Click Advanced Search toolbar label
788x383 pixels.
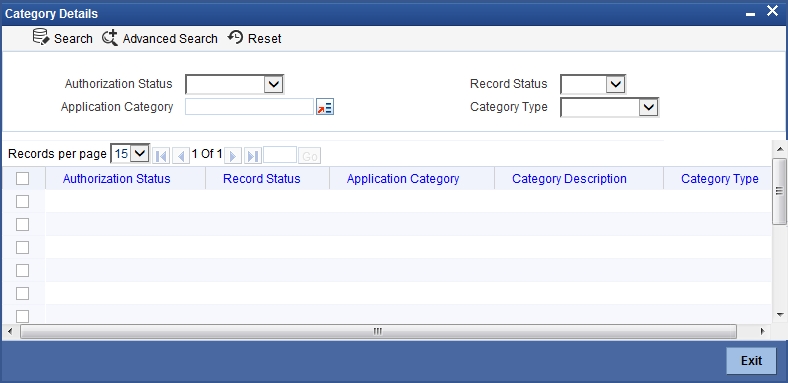pos(170,39)
